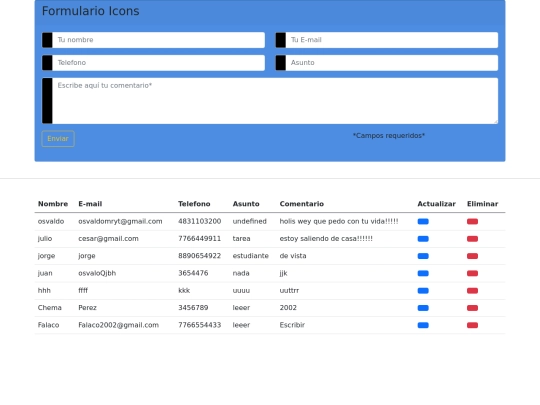Click the comment textarea 'Escribe aquí tu comentario'
540x405 pixels.
[x=275, y=101]
